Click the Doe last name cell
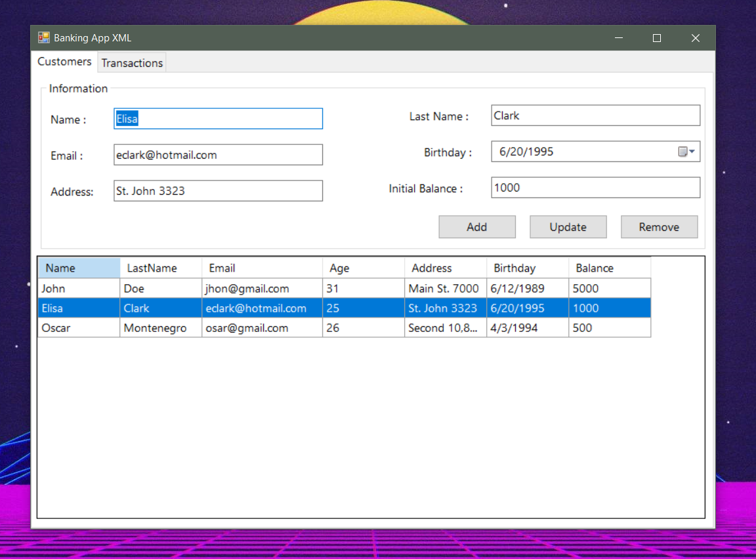Viewport: 756px width, 559px height. pos(161,288)
